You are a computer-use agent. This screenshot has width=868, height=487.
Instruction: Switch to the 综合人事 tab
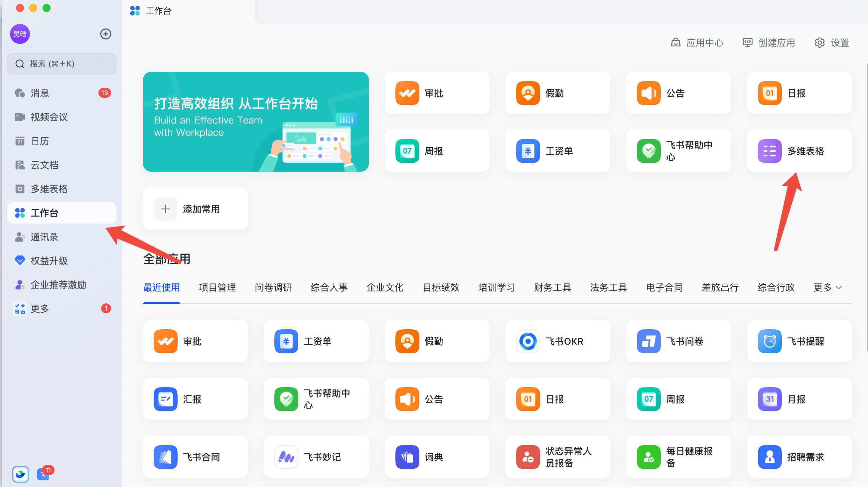point(329,287)
